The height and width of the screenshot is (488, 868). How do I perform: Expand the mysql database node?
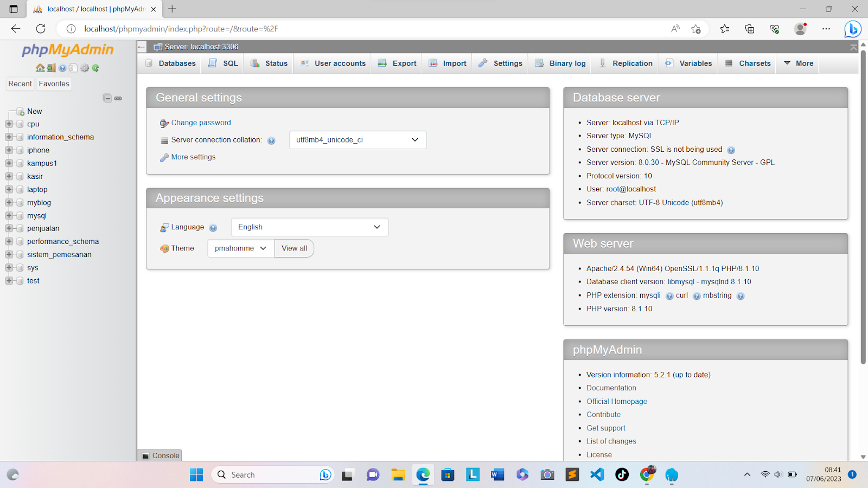[x=9, y=215]
